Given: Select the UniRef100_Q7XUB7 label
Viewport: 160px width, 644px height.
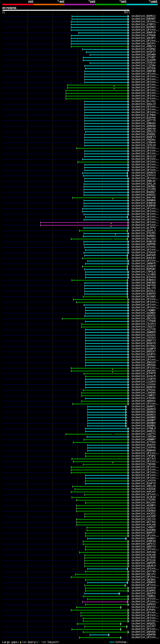Looking at the screenshot, I should coord(143,57).
